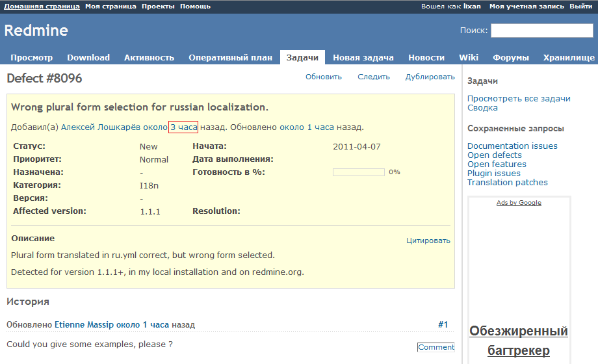This screenshot has height=364, width=598.
Task: Open the Хранилище tab
Action: [569, 58]
